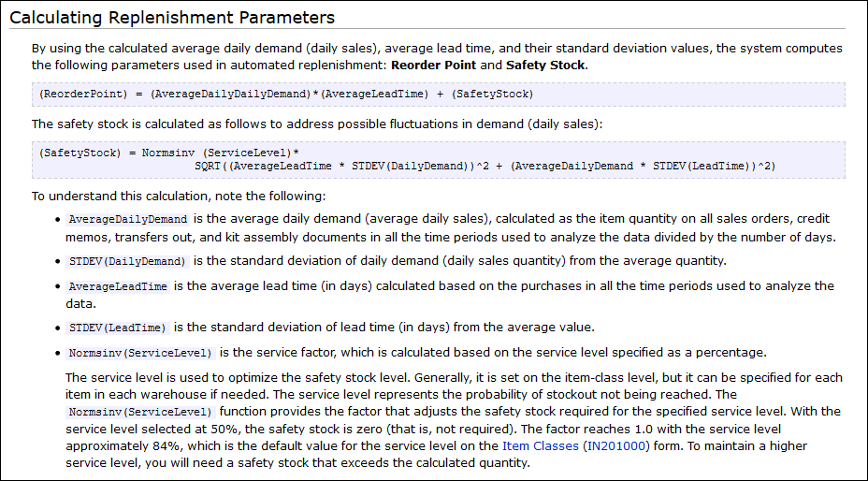Click the Calculating Replenishment Parameters heading
The image size is (868, 481).
(x=171, y=17)
